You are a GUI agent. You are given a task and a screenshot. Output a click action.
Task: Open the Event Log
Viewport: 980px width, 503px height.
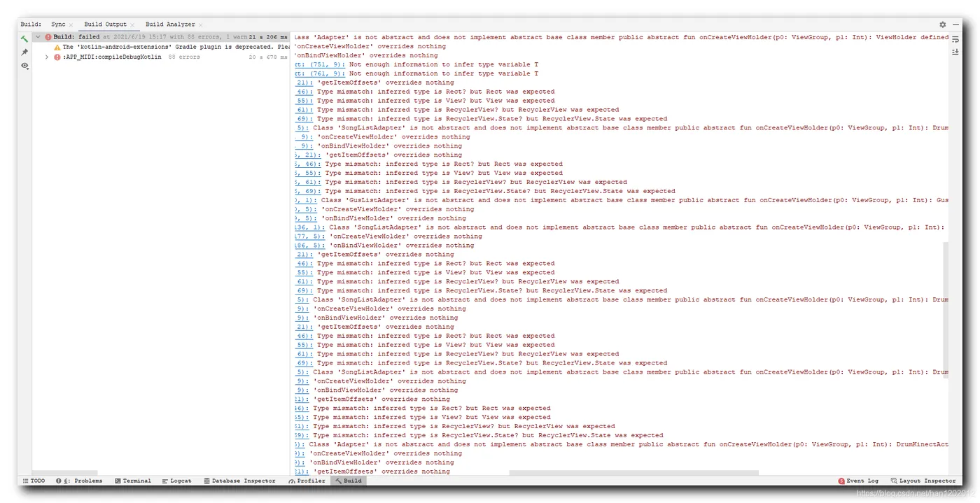858,481
